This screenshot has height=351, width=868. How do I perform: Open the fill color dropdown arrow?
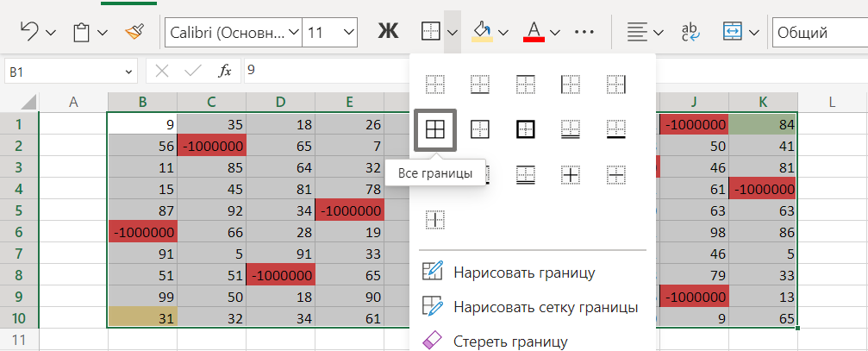pos(503,33)
